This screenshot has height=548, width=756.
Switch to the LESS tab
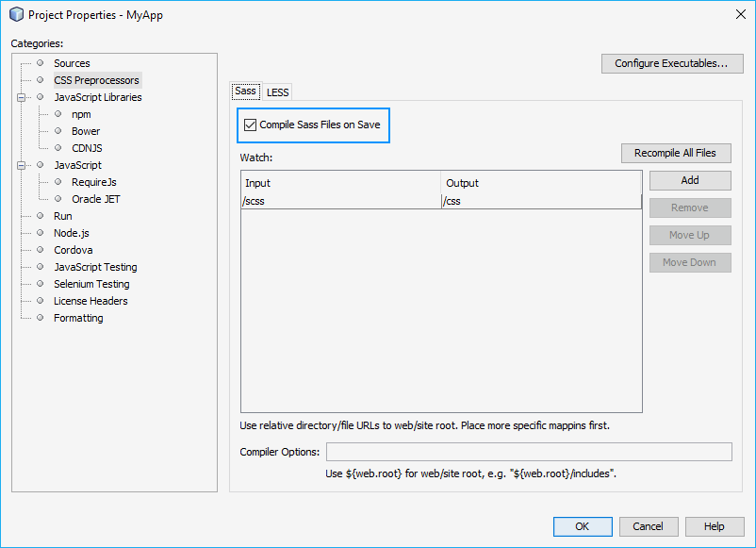[x=278, y=91]
